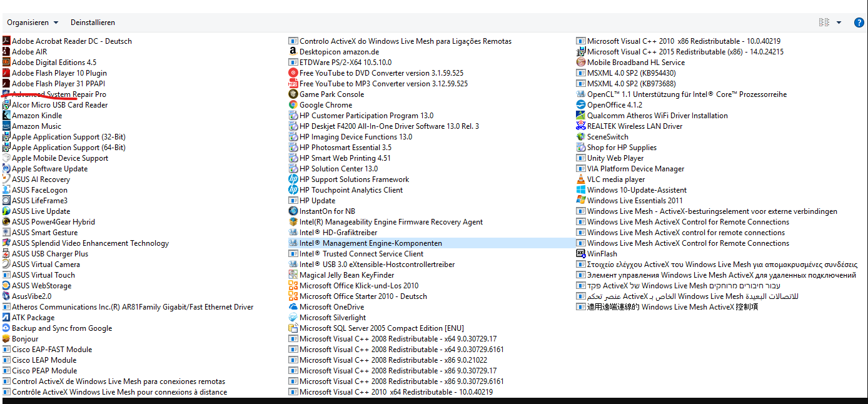Screen dimensions: 868x404
Task: Click the Magical Jelly Bean KeyFinder icon
Action: tap(293, 275)
